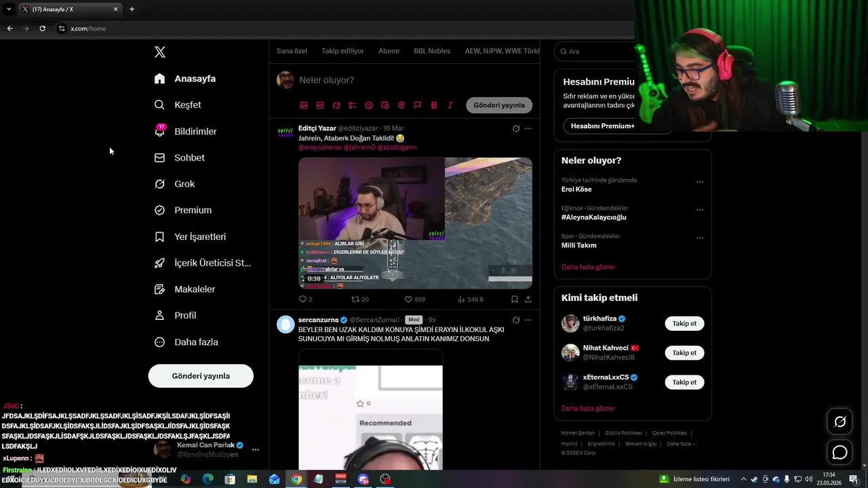The width and height of the screenshot is (868, 488).
Task: Switch to Abone tab
Action: click(389, 52)
